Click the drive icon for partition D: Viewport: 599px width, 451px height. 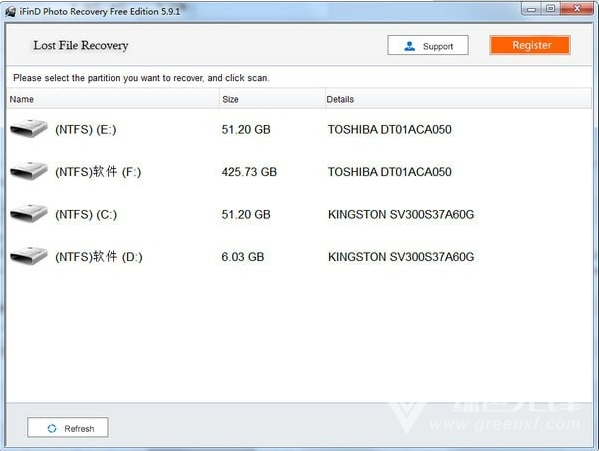point(29,256)
